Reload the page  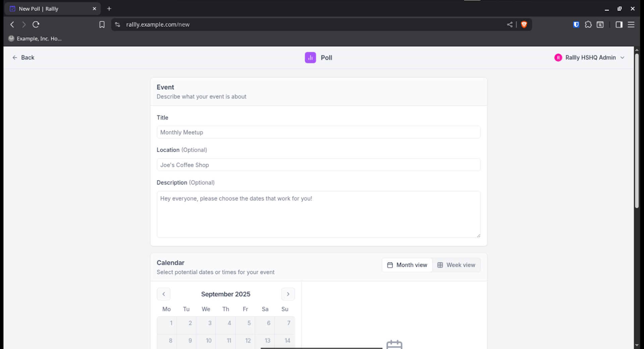point(36,24)
